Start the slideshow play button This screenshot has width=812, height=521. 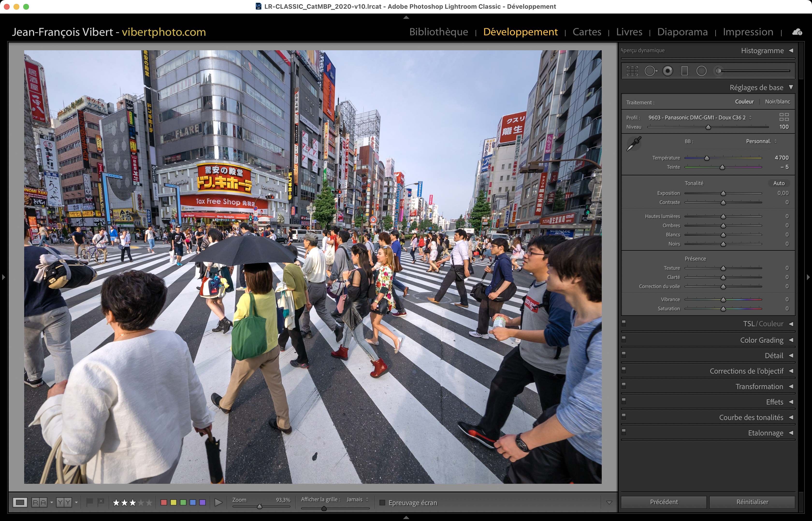[x=218, y=502]
